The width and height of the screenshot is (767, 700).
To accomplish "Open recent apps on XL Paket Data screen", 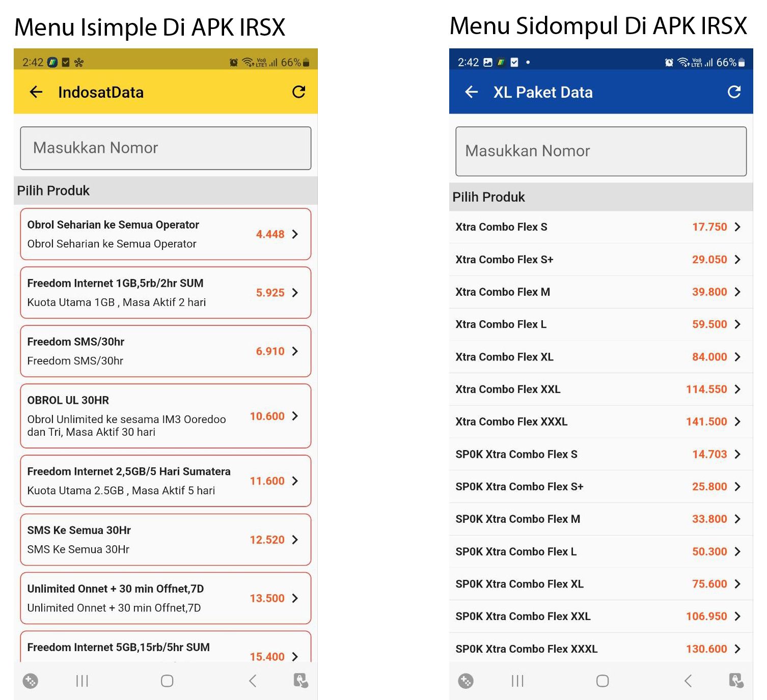I will [x=517, y=681].
